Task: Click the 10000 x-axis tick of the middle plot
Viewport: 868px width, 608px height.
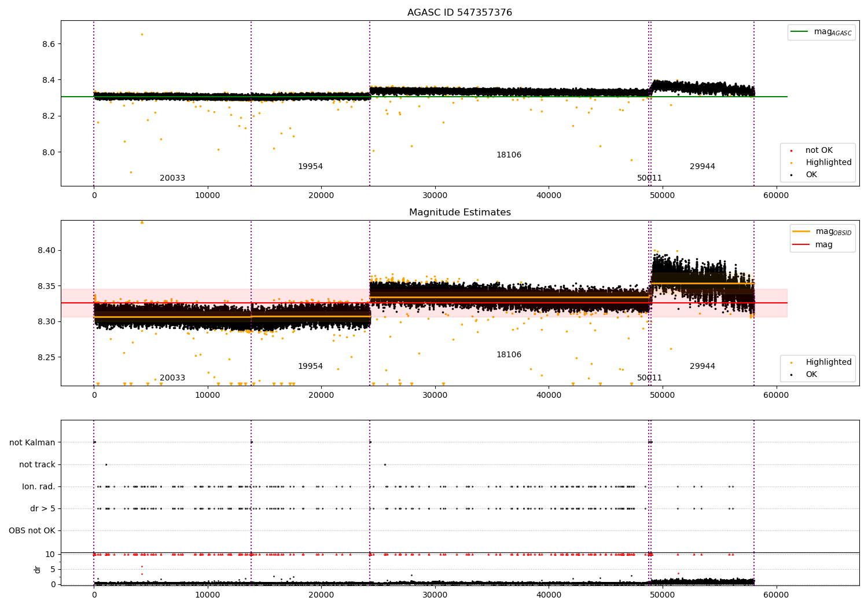Action: (207, 395)
